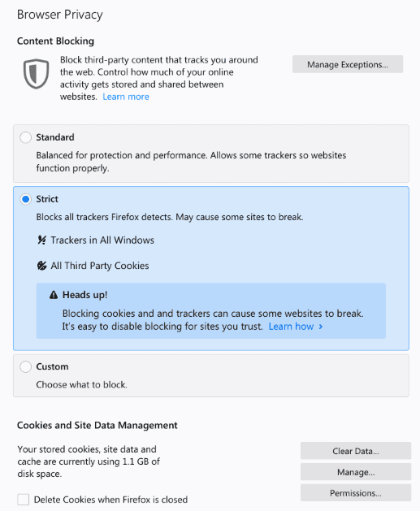This screenshot has width=420, height=511.
Task: Click the Trackers in All Windows item
Action: 102,240
